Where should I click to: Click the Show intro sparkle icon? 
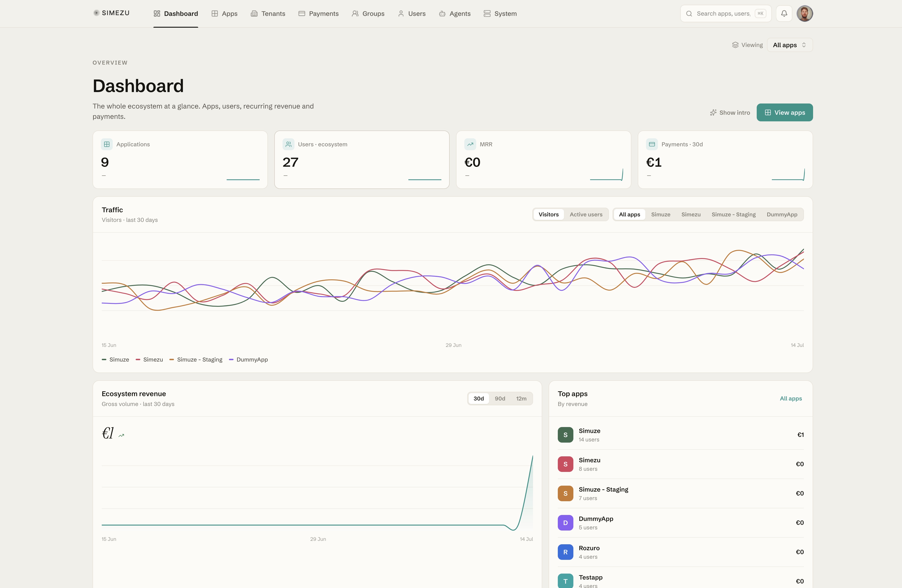(x=713, y=112)
